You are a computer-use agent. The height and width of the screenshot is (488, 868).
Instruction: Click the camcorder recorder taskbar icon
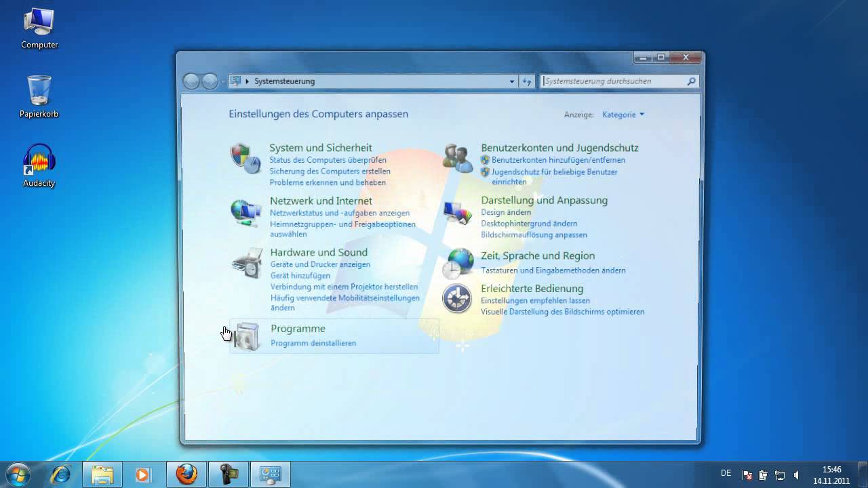point(228,474)
